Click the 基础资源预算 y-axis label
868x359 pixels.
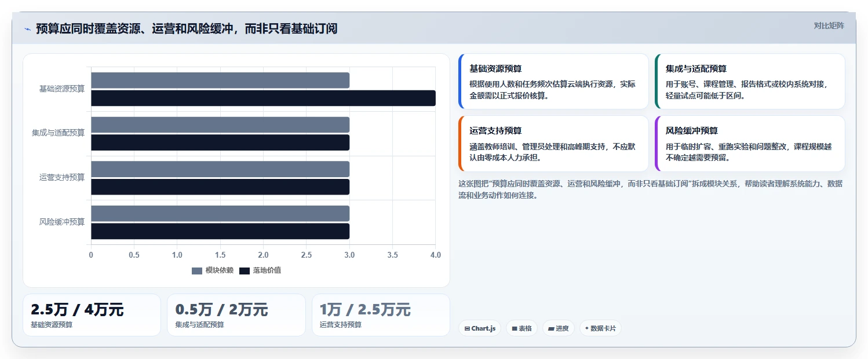(x=62, y=89)
